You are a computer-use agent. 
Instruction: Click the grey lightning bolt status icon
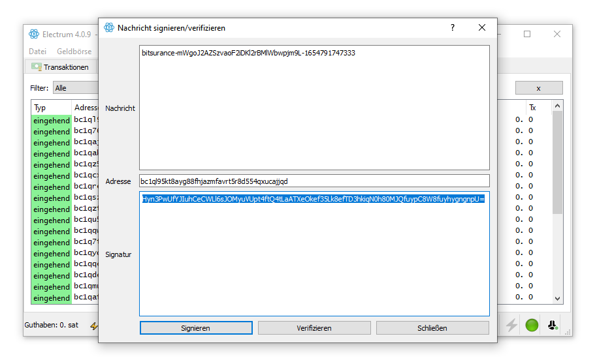511,325
